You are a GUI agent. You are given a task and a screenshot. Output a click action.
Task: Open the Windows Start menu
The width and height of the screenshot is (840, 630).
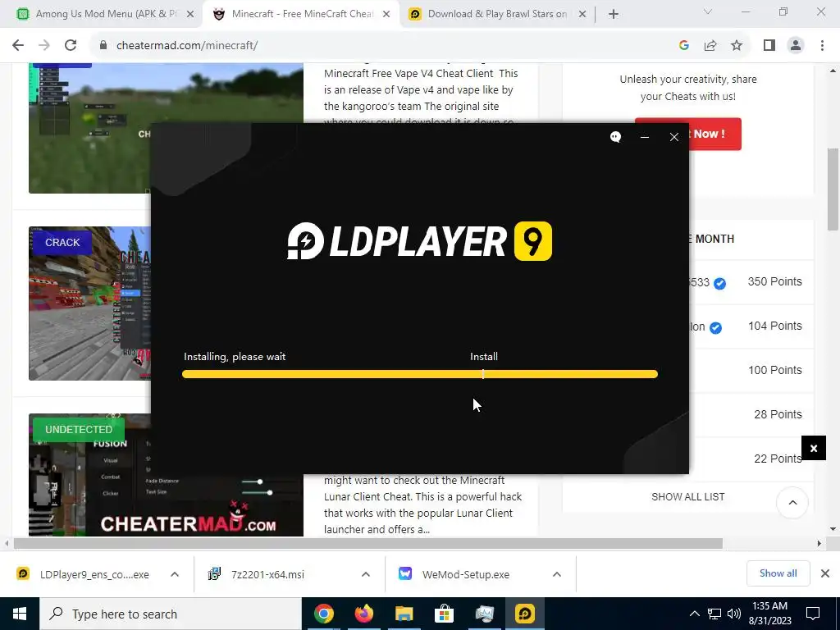coord(20,614)
